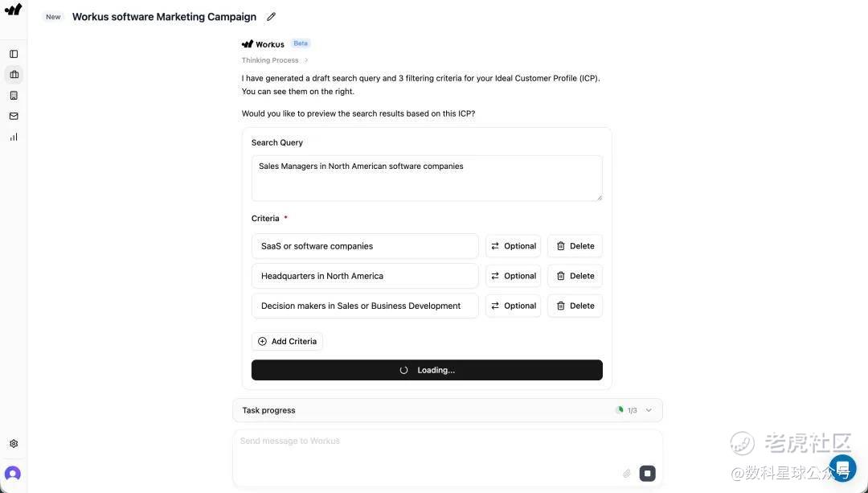Click the attachment paperclip icon
Screen dimensions: 868x493
point(627,474)
